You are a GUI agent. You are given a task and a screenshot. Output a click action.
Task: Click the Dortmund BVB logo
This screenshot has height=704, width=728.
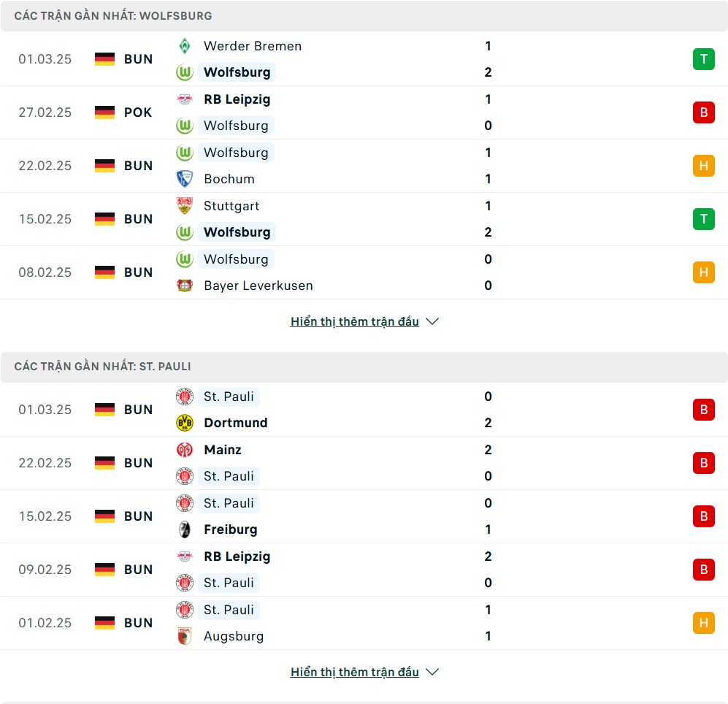[185, 423]
